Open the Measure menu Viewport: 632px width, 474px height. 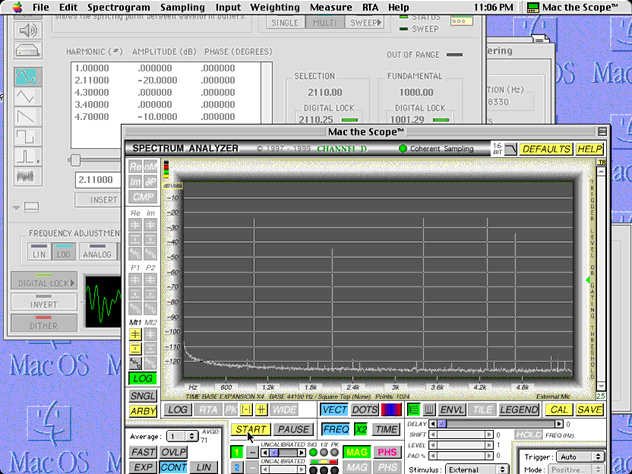pos(331,7)
